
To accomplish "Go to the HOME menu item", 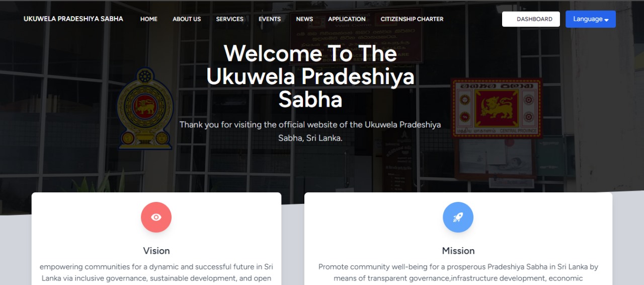I will click(149, 19).
